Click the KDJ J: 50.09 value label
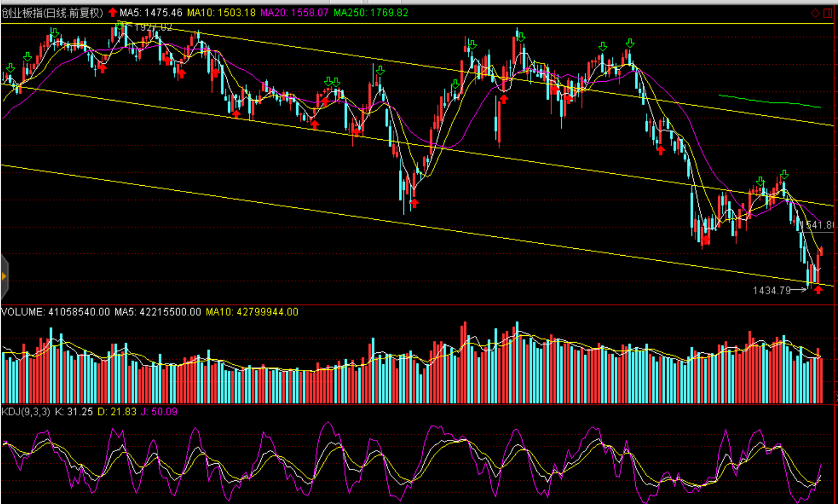 click(159, 411)
